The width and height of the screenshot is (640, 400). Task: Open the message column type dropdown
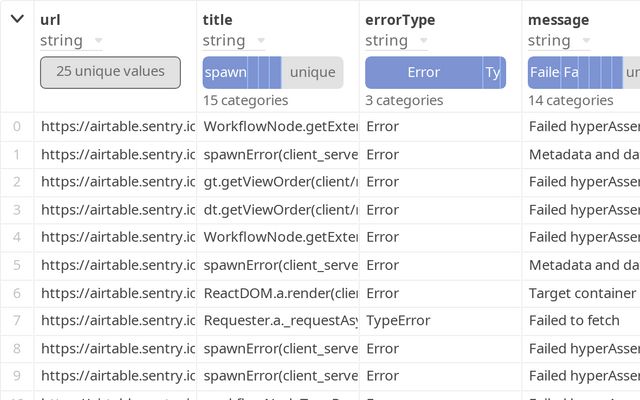[x=584, y=41]
